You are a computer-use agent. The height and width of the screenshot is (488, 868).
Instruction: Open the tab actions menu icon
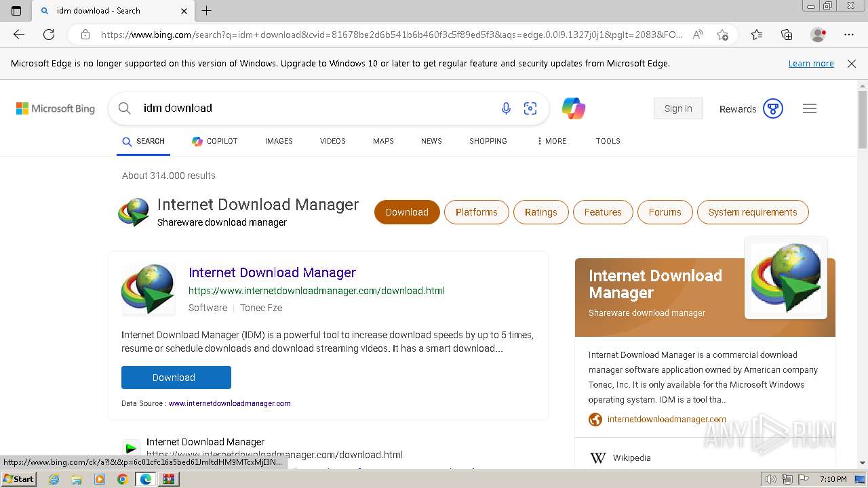(x=16, y=11)
